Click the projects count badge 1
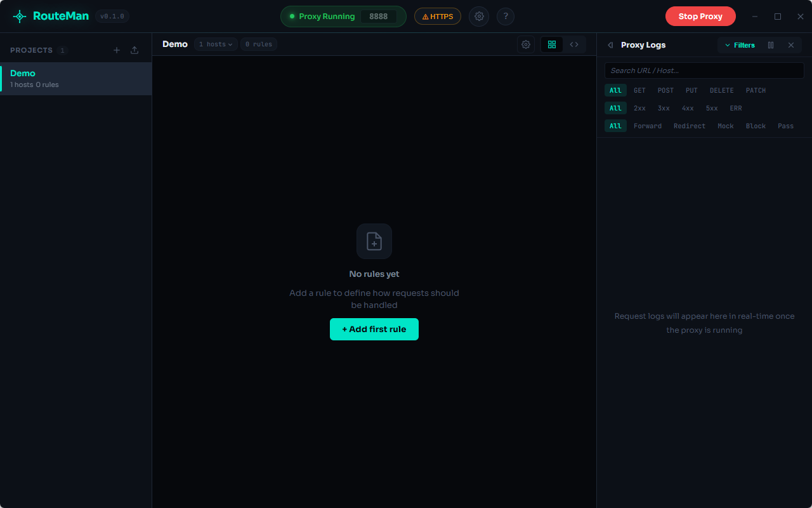The width and height of the screenshot is (812, 508). click(62, 50)
